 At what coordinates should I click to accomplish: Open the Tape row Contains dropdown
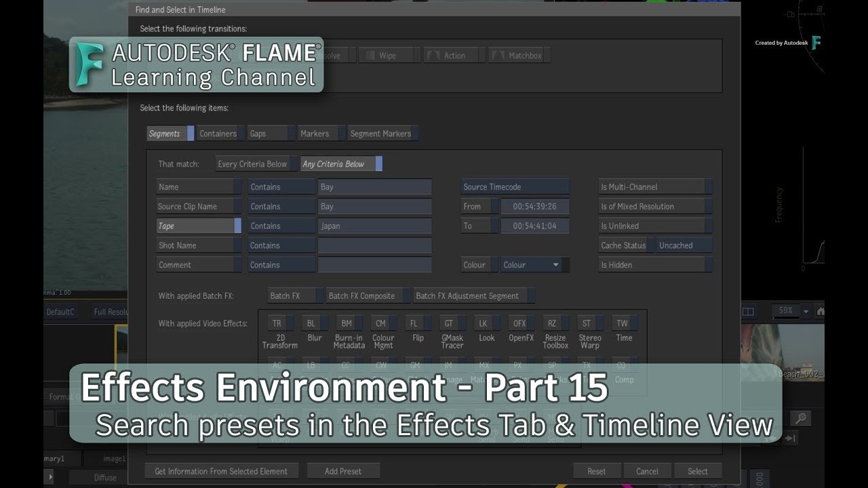click(281, 226)
